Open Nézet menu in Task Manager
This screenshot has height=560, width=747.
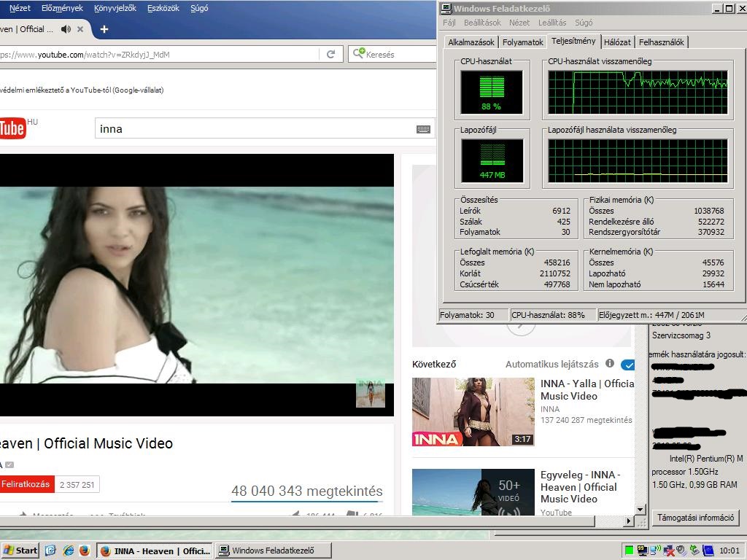[519, 23]
